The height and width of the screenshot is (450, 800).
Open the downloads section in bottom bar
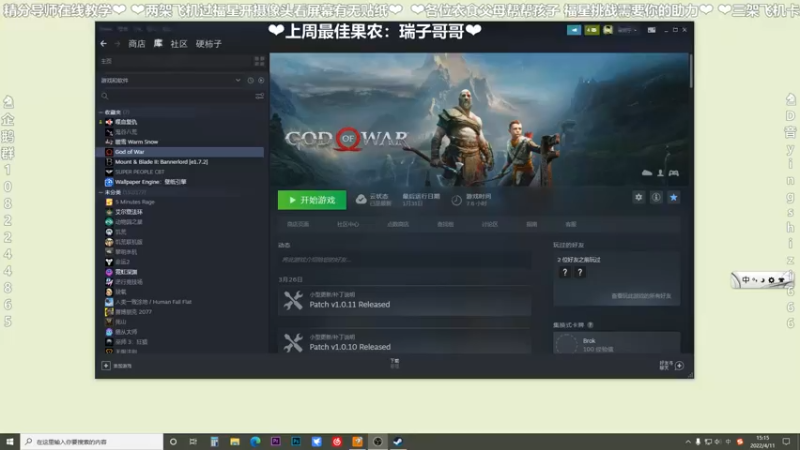395,363
